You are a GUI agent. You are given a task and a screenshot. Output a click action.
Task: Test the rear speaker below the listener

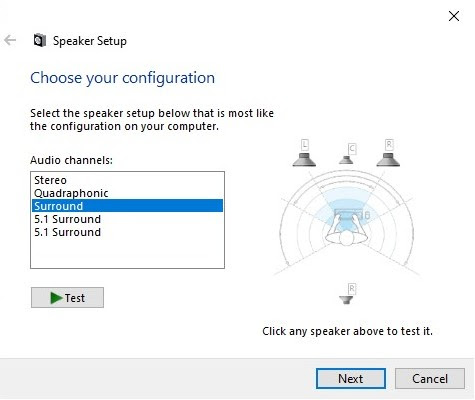pyautogui.click(x=346, y=300)
